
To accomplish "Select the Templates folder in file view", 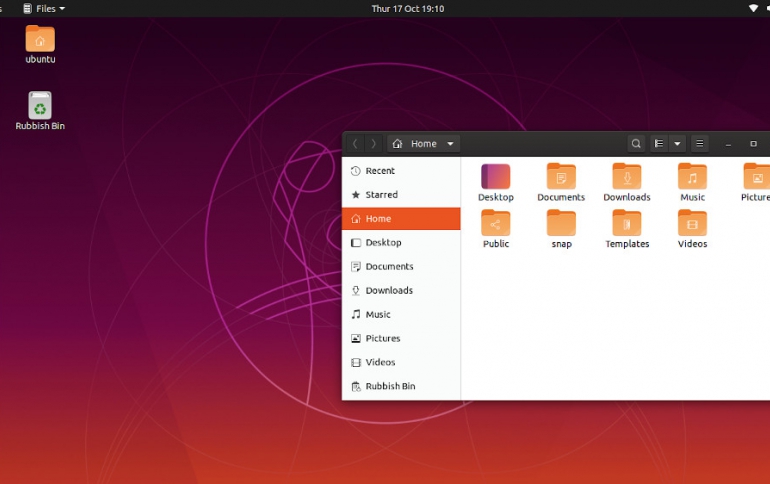I will click(x=627, y=229).
